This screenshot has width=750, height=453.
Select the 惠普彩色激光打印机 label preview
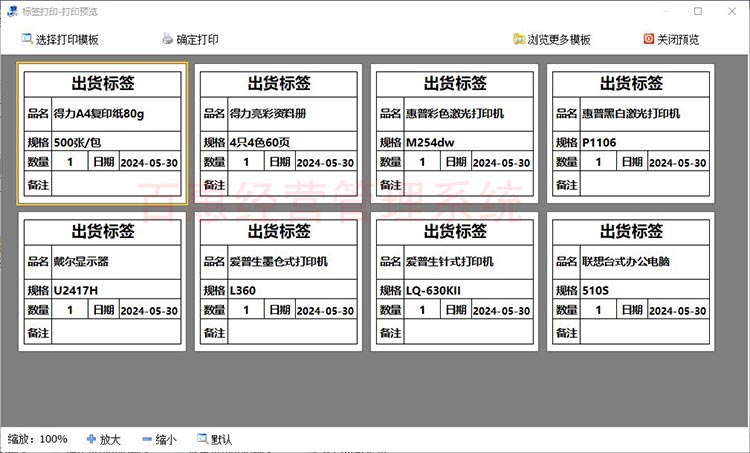click(454, 134)
